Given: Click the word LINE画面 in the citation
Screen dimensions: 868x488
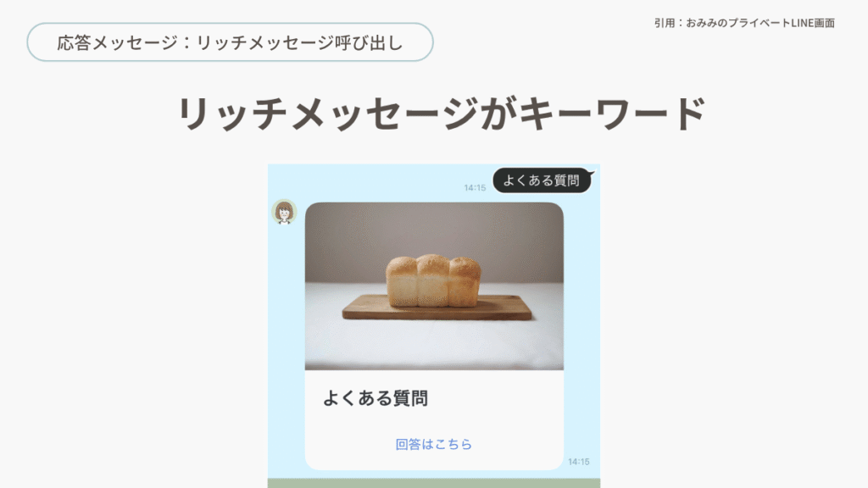Looking at the screenshot, I should [813, 23].
